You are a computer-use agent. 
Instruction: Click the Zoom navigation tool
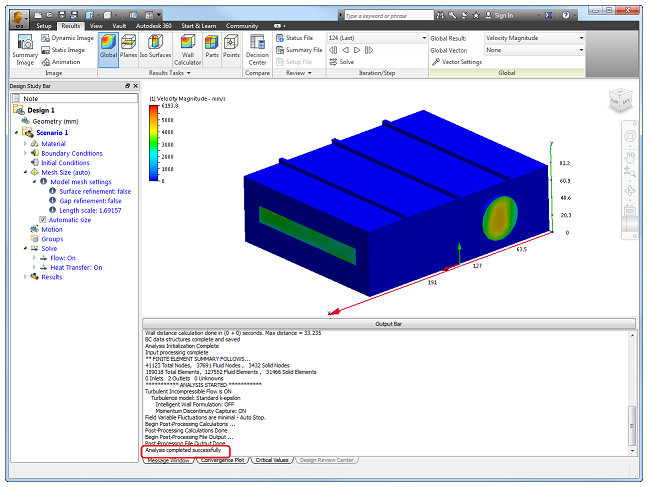pos(629,172)
